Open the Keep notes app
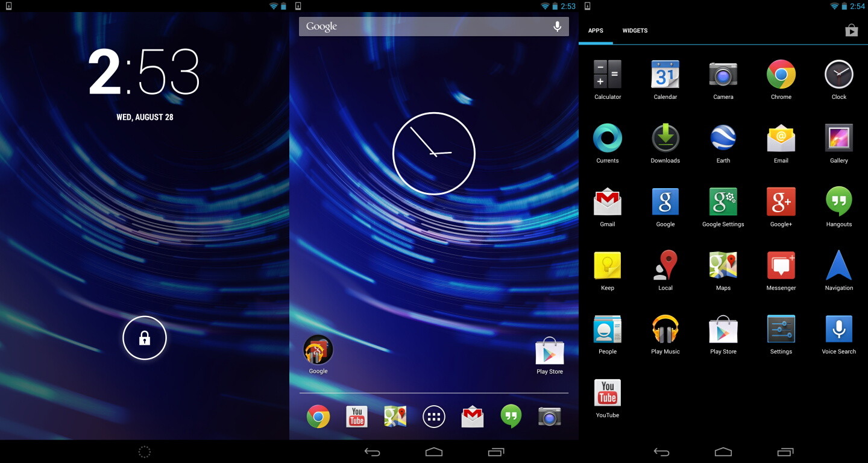868x463 pixels. [608, 266]
